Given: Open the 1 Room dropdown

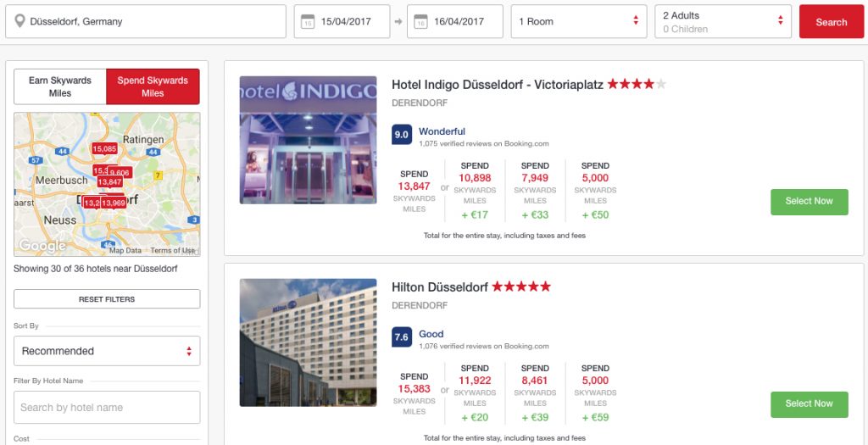Looking at the screenshot, I should (579, 21).
